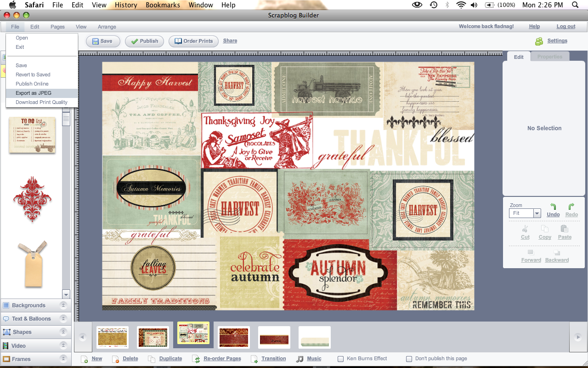Bring the object Forward with its icon
This screenshot has width=588, height=368.
pyautogui.click(x=531, y=252)
